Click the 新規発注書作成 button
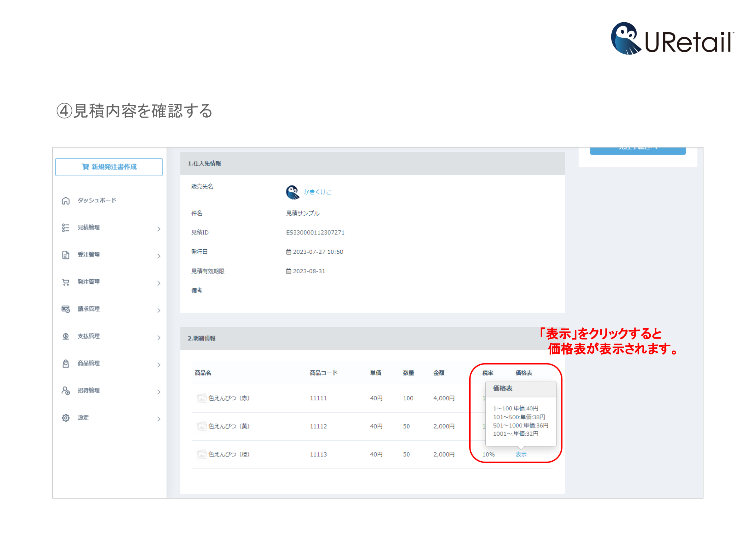This screenshot has height=535, width=756. [x=109, y=167]
